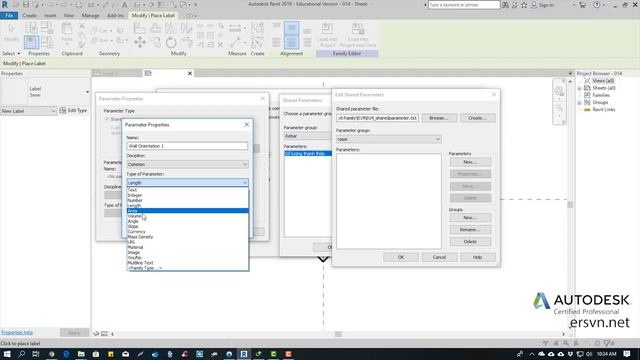Switch to the View ribbon tab

(x=69, y=16)
